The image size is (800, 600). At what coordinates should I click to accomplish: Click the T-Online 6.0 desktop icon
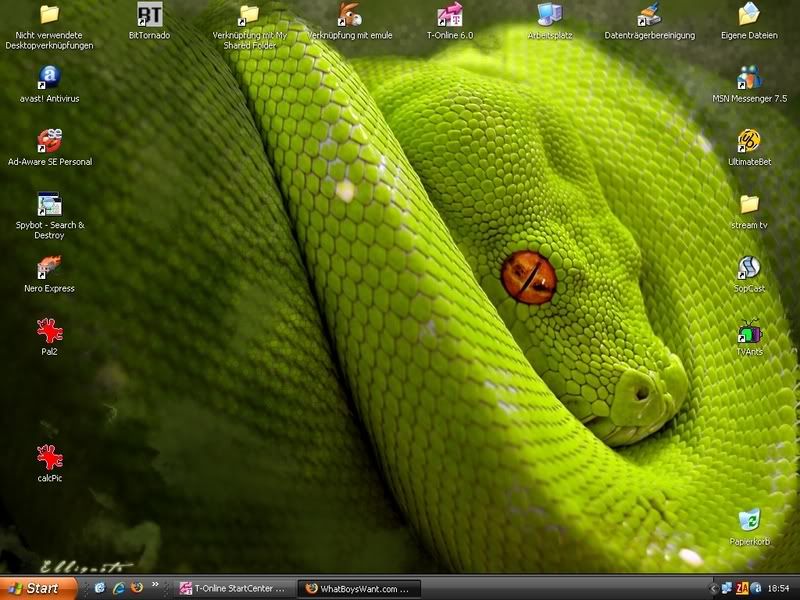(449, 16)
